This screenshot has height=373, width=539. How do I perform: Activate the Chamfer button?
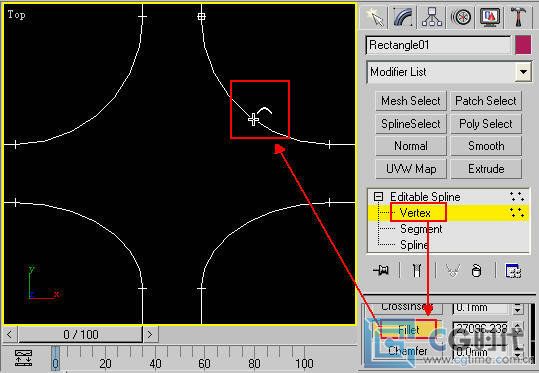(x=408, y=351)
